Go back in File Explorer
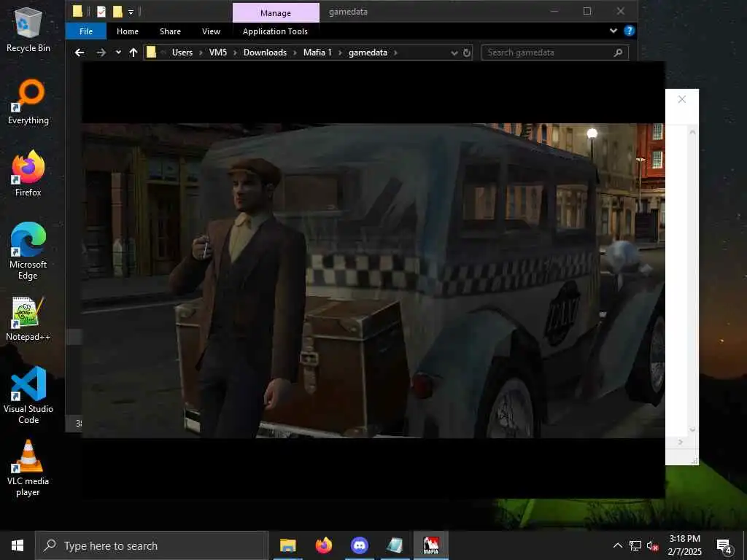Viewport: 747px width, 560px height. tap(80, 52)
